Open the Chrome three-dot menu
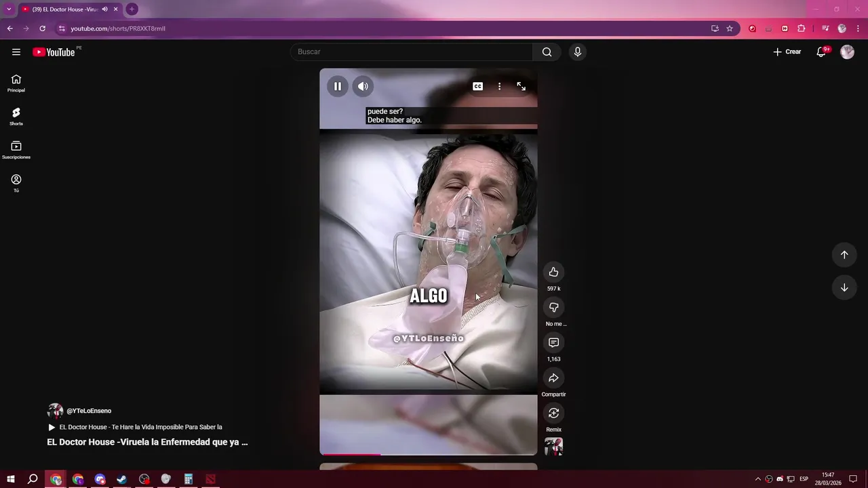 (x=858, y=28)
